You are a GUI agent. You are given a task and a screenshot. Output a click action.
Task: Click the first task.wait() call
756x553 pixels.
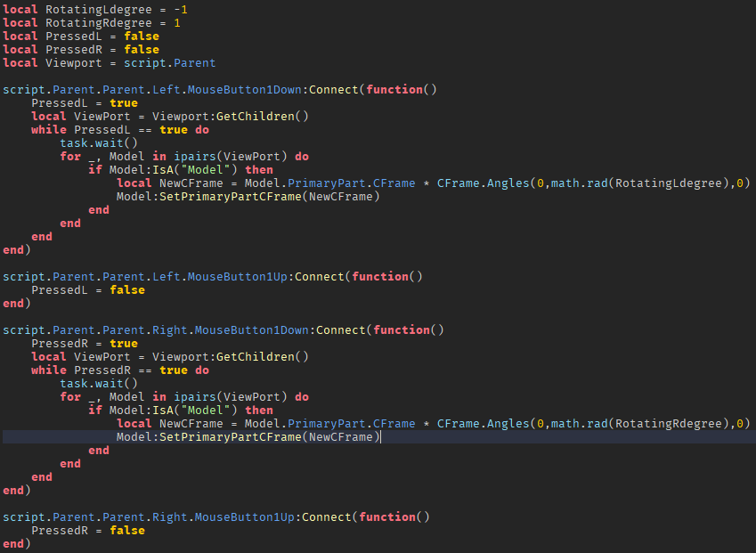(x=99, y=143)
